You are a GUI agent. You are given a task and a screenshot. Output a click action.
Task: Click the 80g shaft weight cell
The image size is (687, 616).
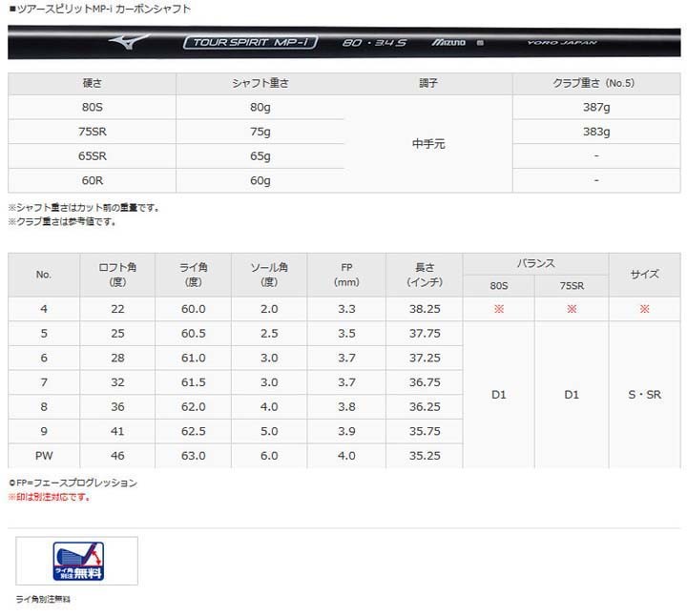coord(260,107)
